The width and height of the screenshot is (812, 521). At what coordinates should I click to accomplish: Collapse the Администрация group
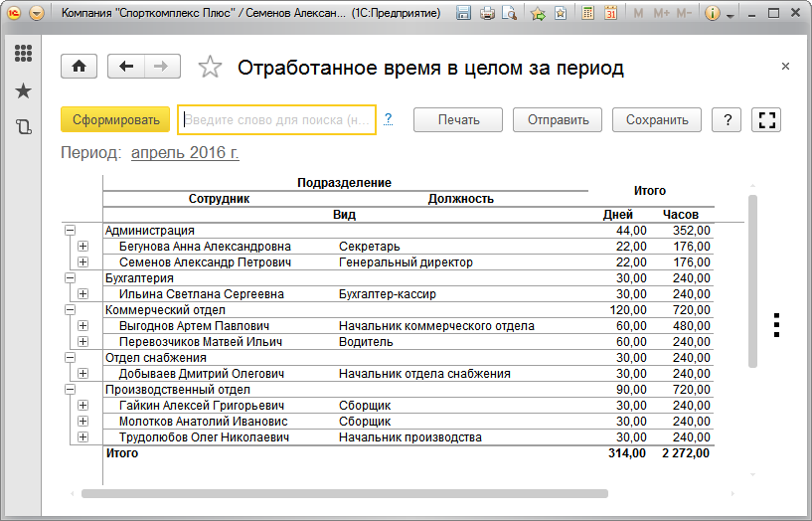[x=70, y=231]
